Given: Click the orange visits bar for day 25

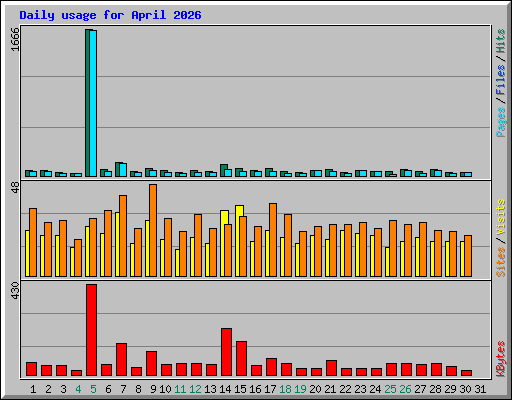Looking at the screenshot, I should (393, 248).
